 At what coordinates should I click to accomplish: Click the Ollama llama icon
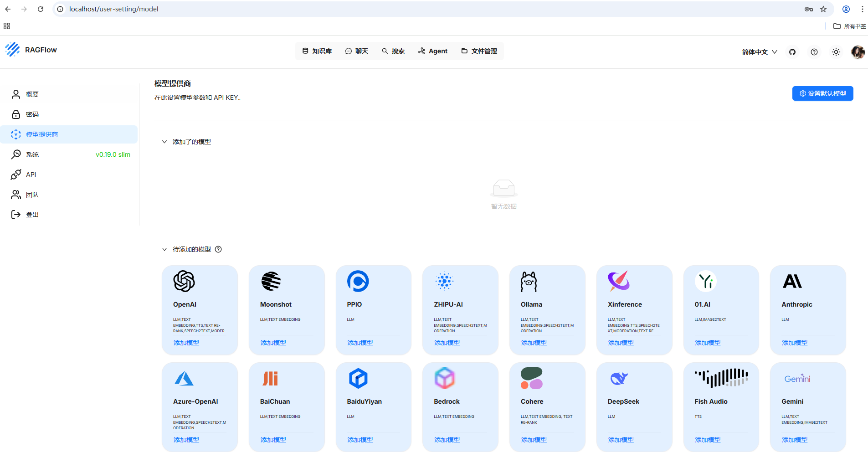(529, 282)
